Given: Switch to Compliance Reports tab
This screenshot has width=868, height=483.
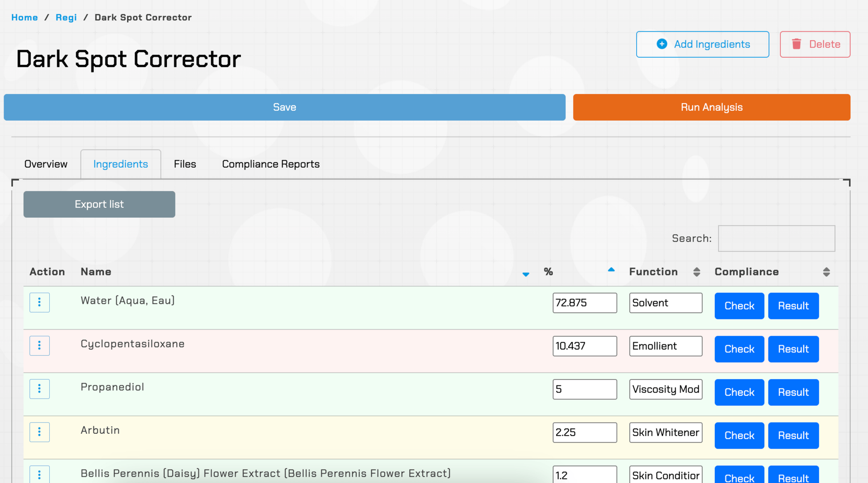Looking at the screenshot, I should point(271,164).
